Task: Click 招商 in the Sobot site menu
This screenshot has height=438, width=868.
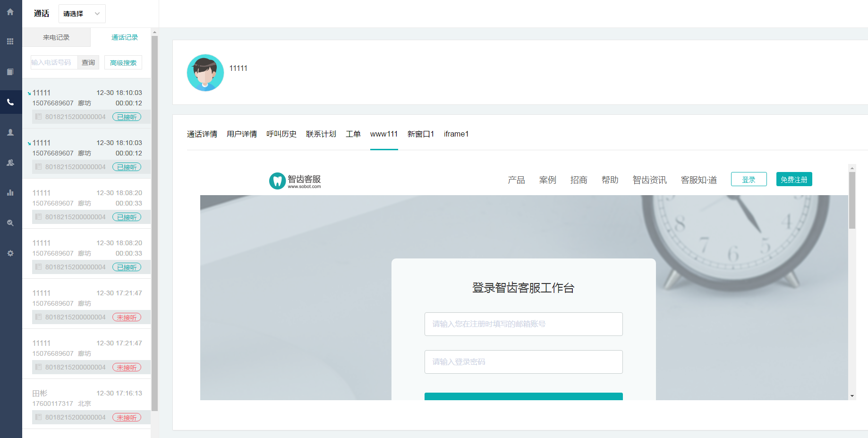Action: click(579, 180)
